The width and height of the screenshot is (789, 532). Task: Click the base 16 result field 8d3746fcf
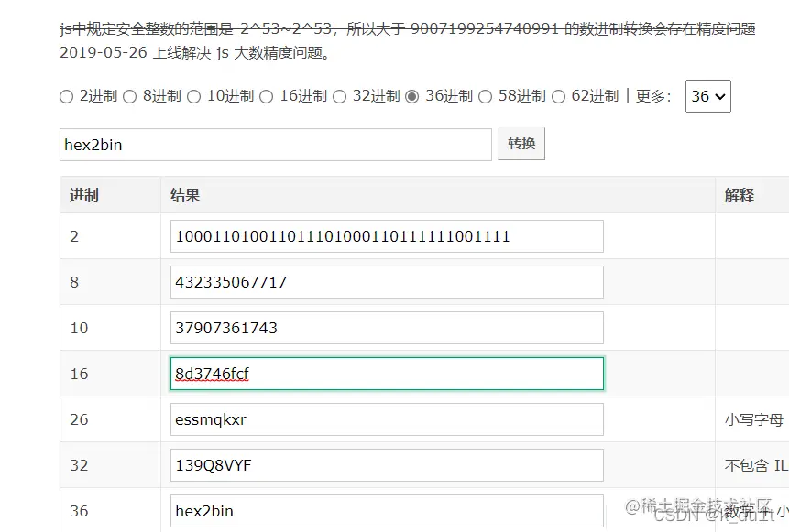(387, 374)
